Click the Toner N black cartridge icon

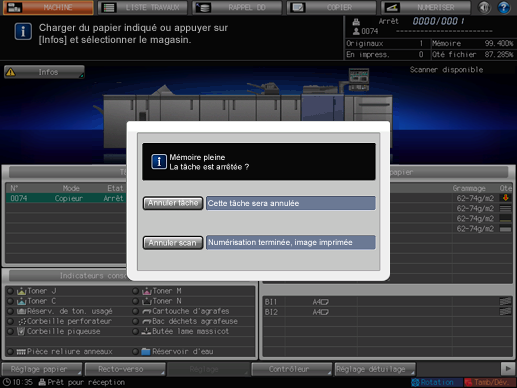[x=147, y=301]
